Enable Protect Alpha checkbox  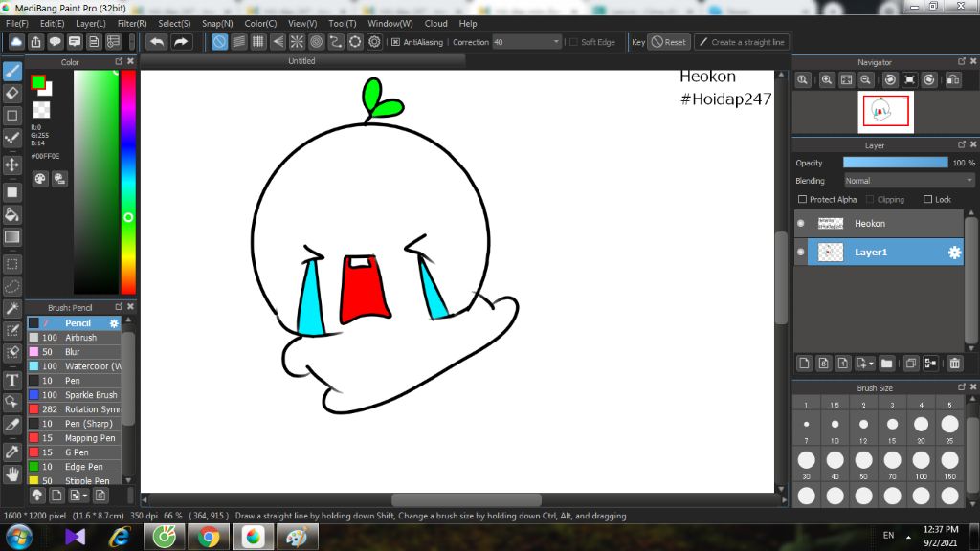tap(803, 199)
